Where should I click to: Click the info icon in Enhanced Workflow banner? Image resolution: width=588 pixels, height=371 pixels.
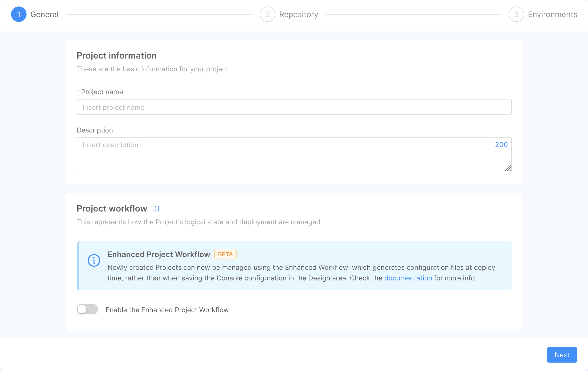(x=94, y=260)
